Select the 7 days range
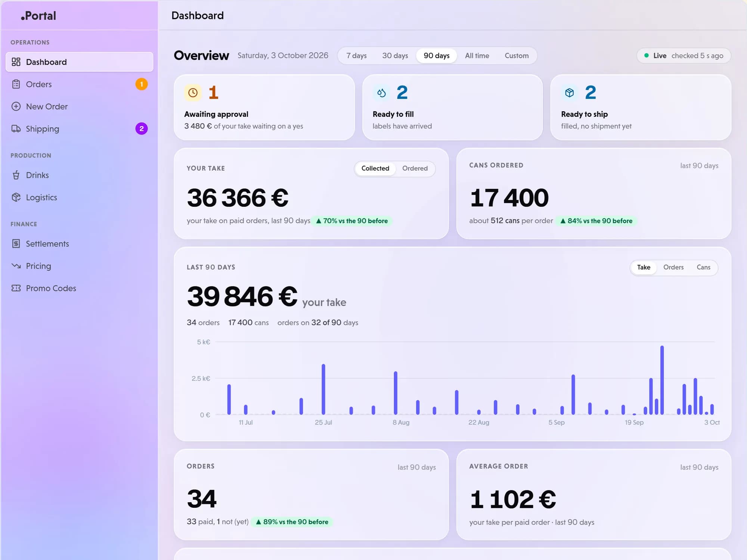This screenshot has width=747, height=560. [356, 56]
